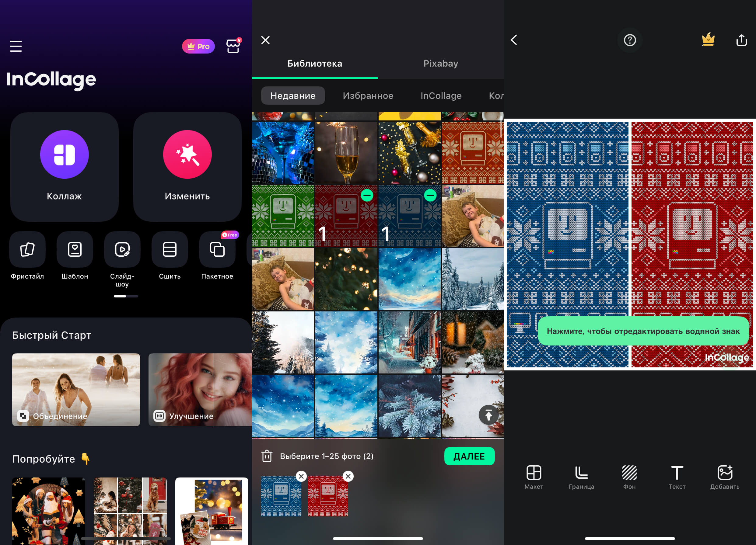This screenshot has width=756, height=545.
Task: Deselect the dark blue sweater photo in grid
Action: [430, 195]
